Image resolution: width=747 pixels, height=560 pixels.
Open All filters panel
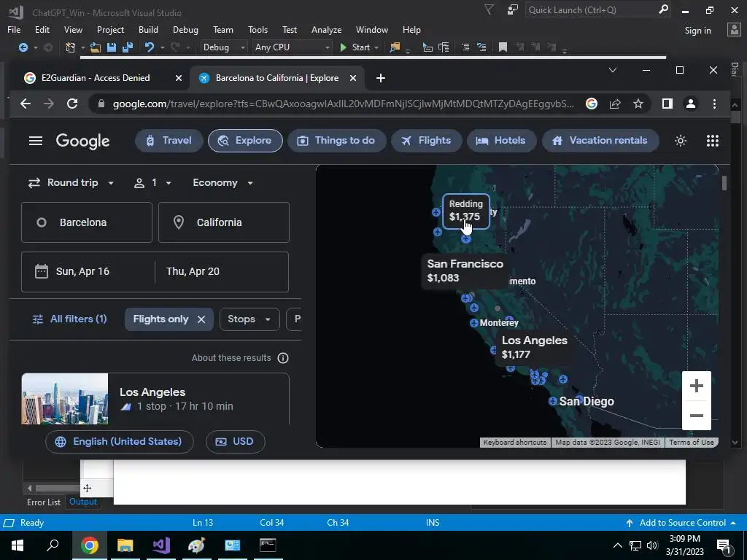69,319
